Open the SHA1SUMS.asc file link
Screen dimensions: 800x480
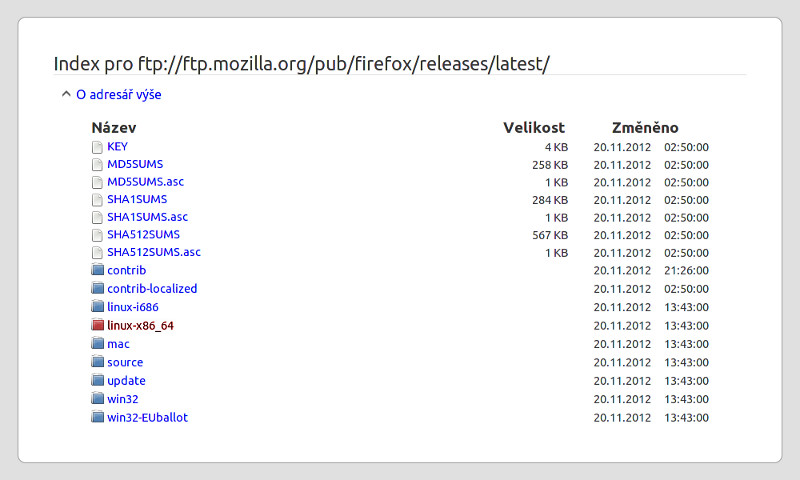(x=147, y=217)
